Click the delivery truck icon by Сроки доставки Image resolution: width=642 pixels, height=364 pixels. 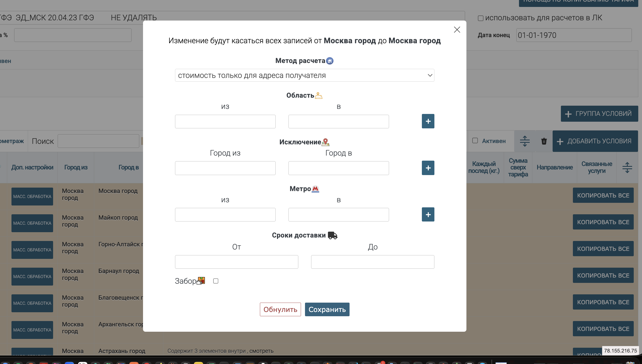click(x=332, y=235)
